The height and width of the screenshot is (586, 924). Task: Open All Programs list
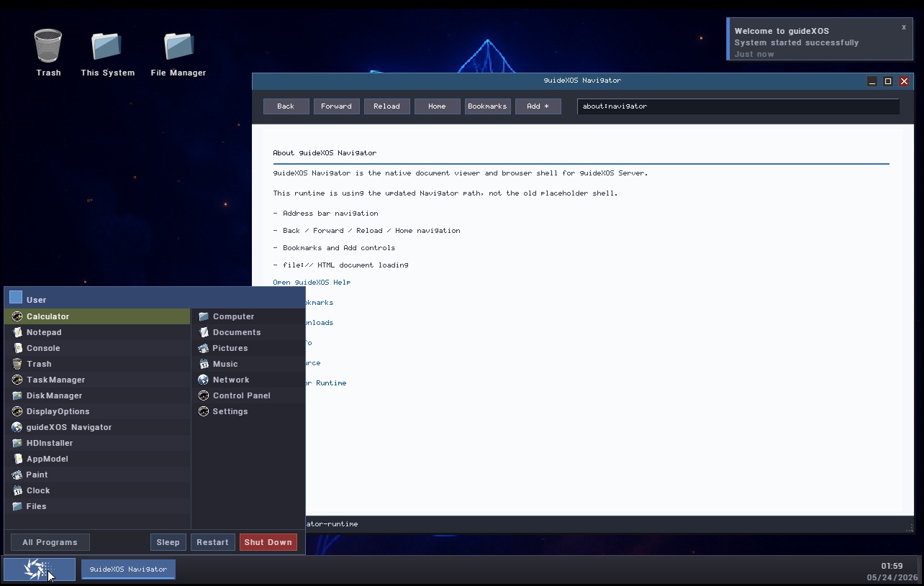point(50,542)
